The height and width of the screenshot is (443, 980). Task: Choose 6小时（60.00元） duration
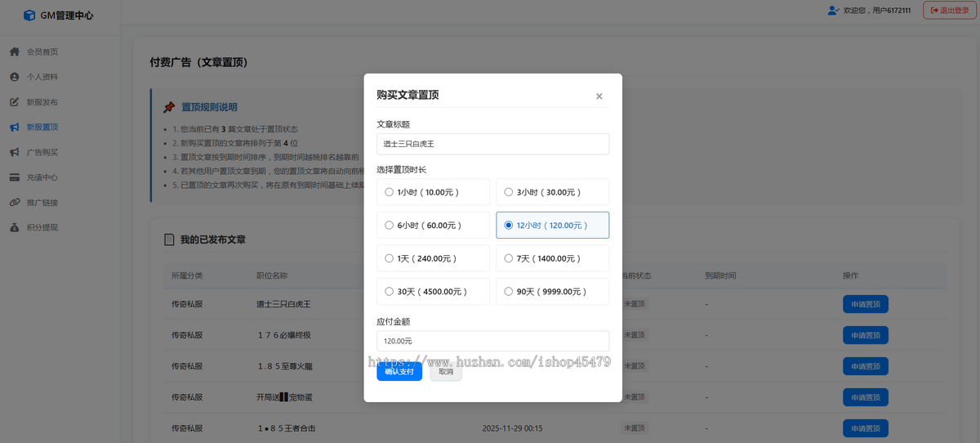(433, 225)
